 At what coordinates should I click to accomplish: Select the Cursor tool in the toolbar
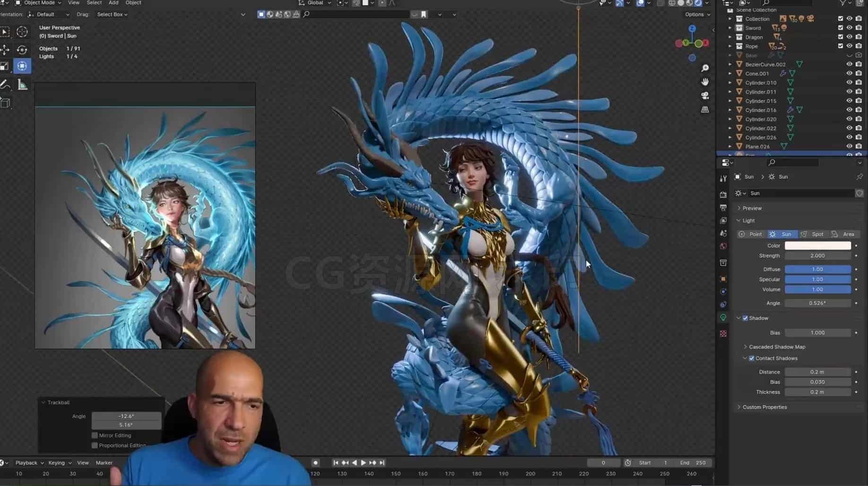22,32
